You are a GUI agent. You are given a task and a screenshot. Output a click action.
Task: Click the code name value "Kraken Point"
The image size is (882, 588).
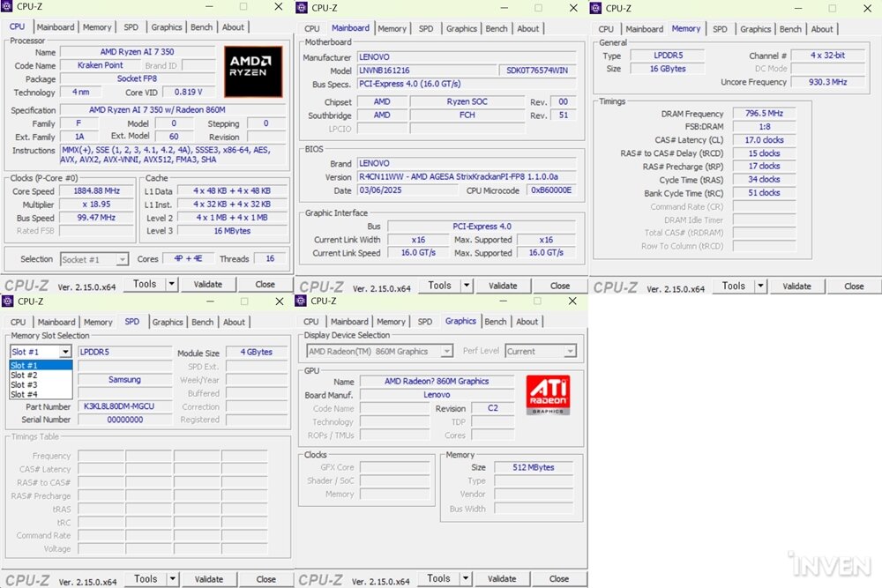point(101,65)
